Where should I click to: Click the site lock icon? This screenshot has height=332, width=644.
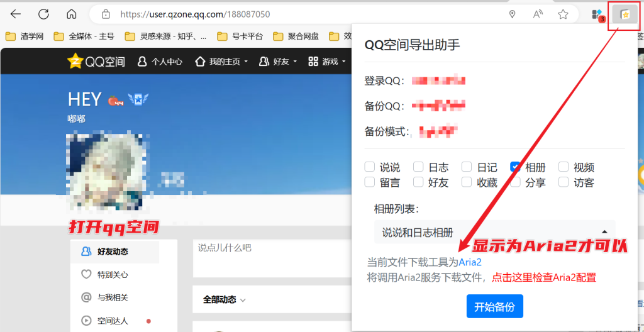coord(106,14)
